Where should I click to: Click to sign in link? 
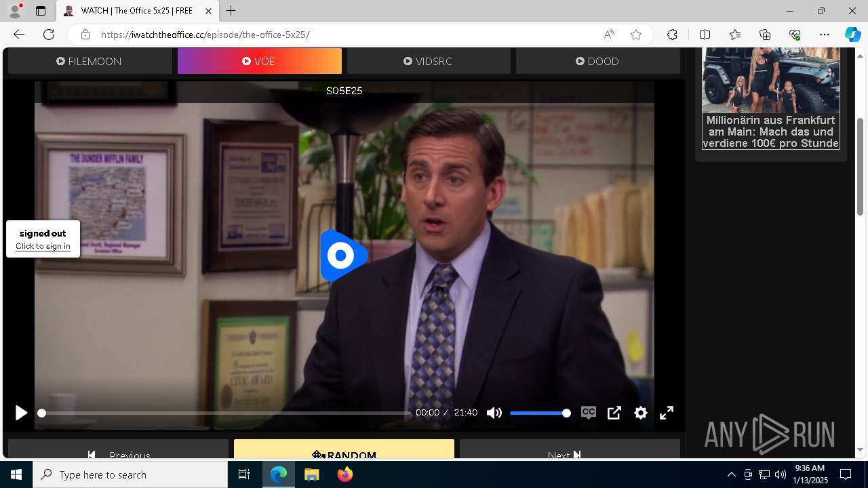pyautogui.click(x=43, y=246)
